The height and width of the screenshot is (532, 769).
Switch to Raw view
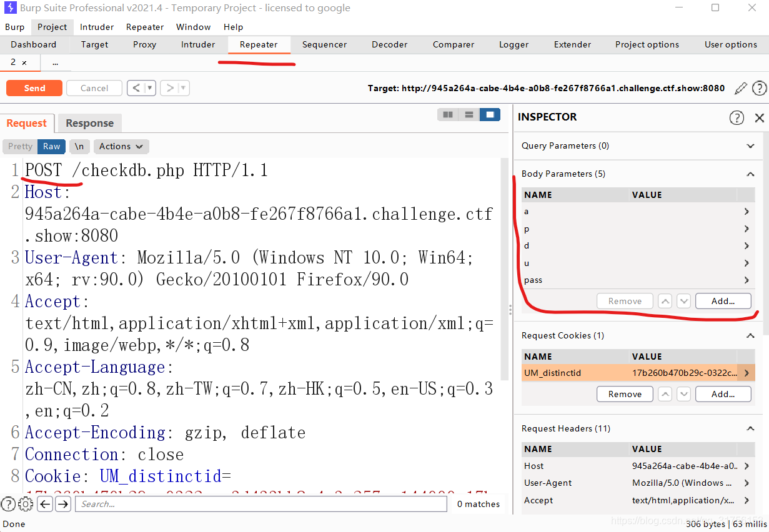[x=51, y=146]
